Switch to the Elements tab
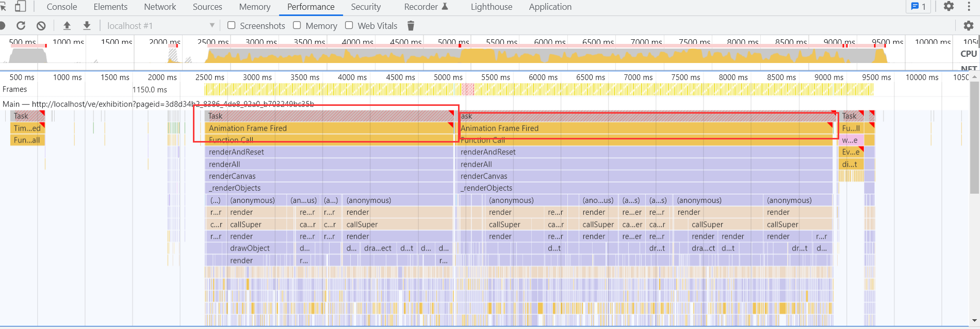This screenshot has width=980, height=329. point(110,7)
